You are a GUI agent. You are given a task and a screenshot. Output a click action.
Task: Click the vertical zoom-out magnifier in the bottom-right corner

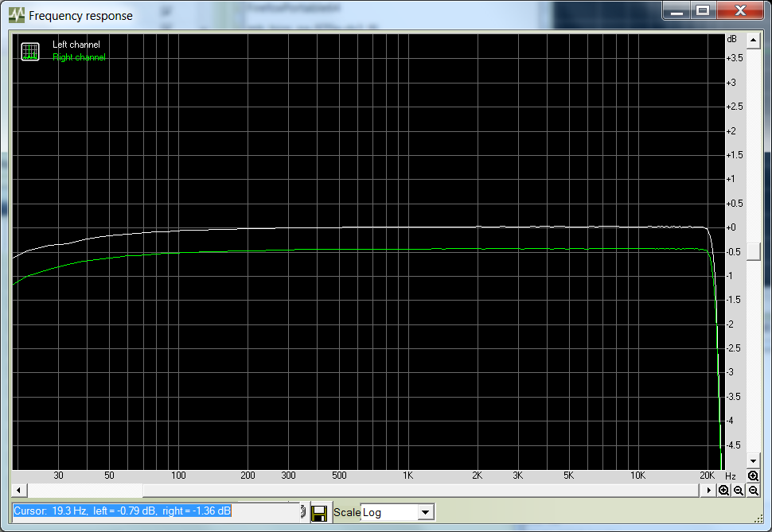753,491
